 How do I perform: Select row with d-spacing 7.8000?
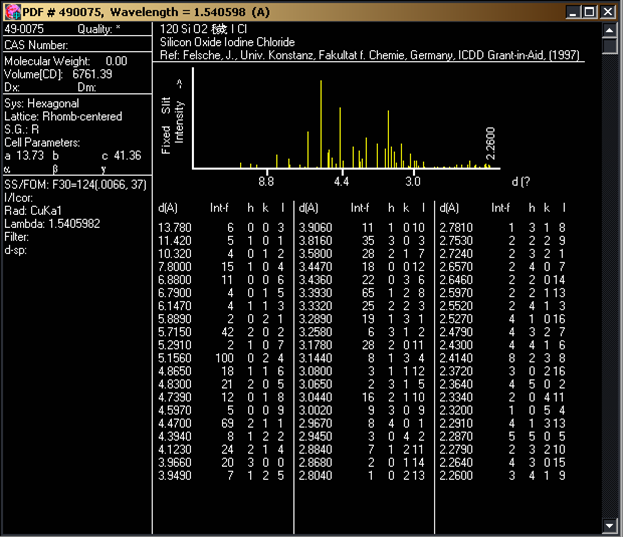tap(221, 267)
